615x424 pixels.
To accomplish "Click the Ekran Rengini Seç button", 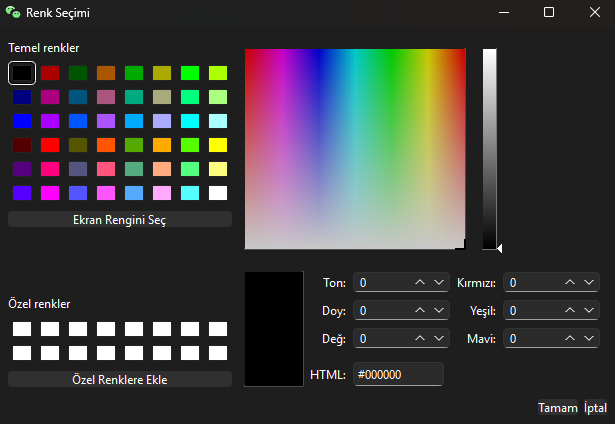I will (120, 219).
